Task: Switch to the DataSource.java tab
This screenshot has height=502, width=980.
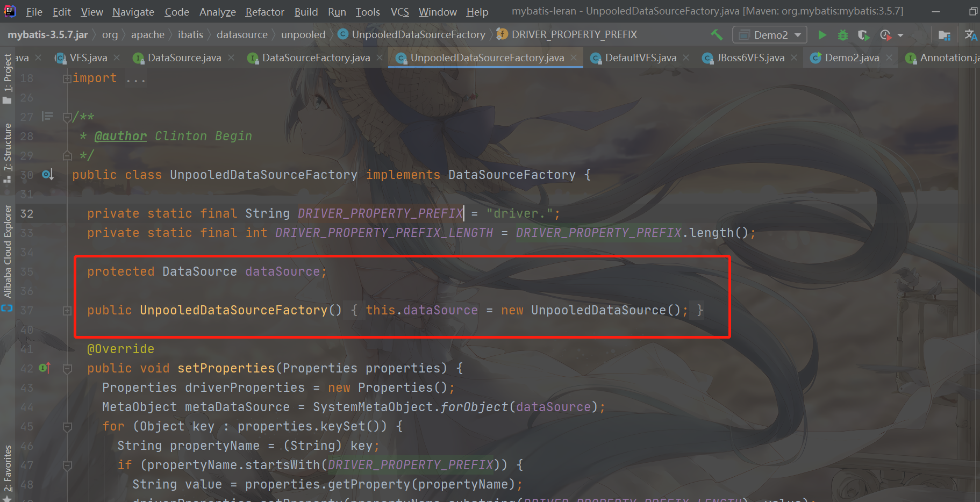Action: point(184,58)
